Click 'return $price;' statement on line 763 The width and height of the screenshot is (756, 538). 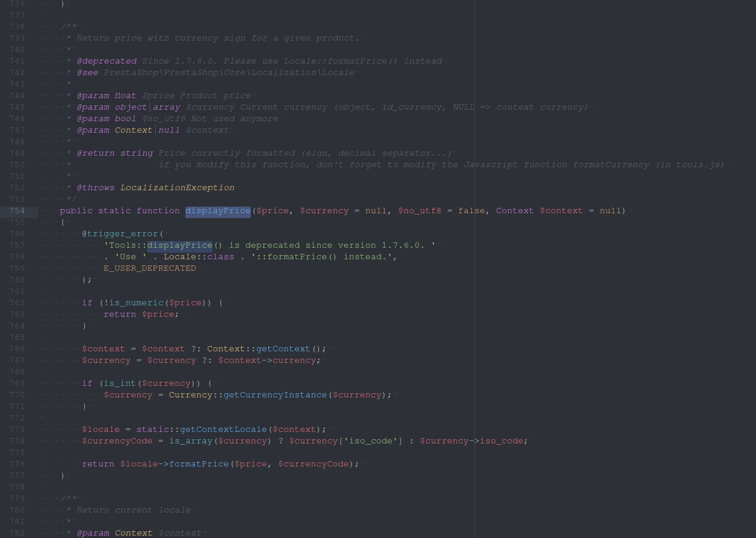click(x=142, y=314)
